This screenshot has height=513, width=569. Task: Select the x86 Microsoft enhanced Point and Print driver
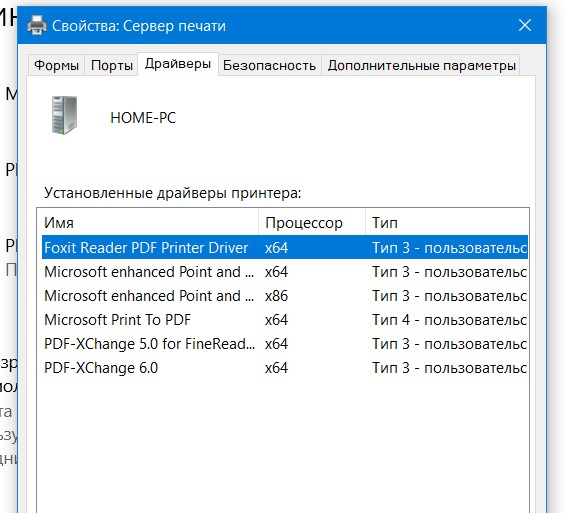point(285,296)
